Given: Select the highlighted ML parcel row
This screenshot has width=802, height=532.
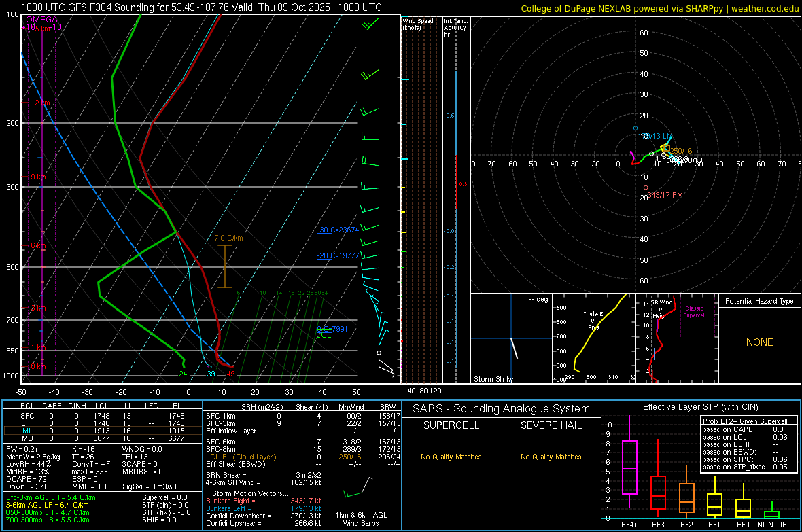Looking at the screenshot, I should point(102,431).
